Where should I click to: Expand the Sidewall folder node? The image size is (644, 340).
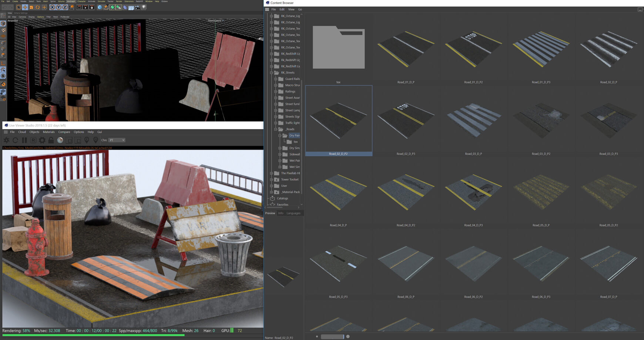coord(280,154)
